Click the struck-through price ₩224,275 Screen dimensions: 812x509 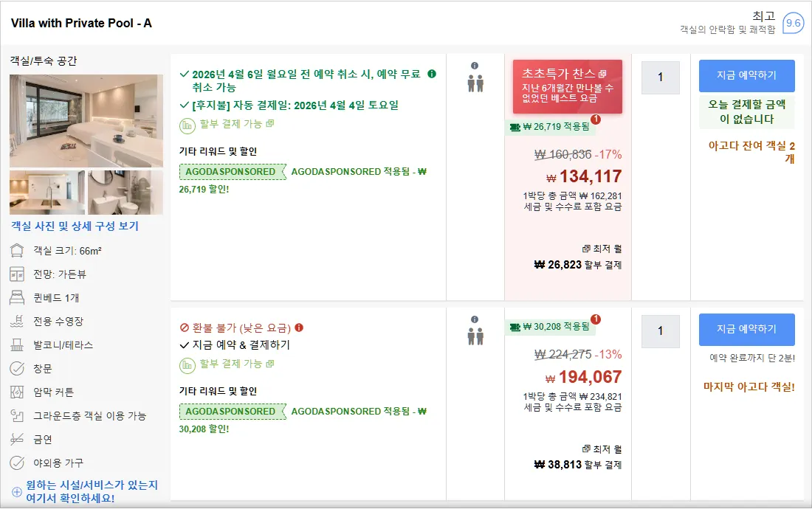tap(563, 355)
